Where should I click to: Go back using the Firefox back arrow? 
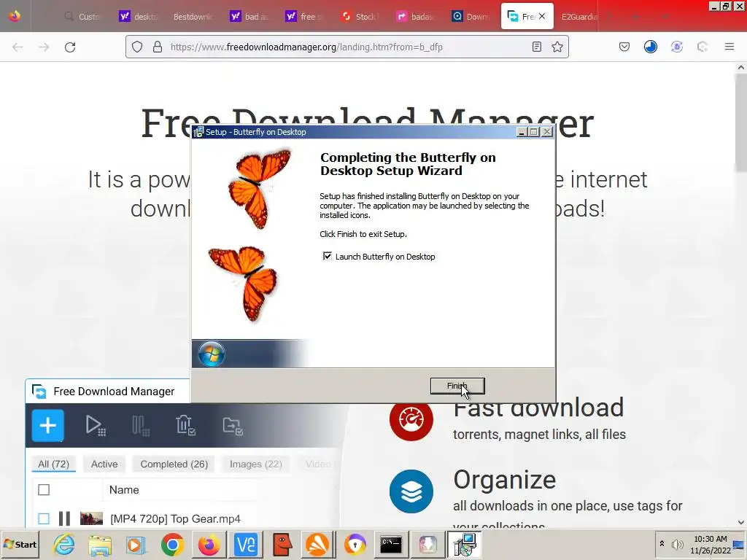coord(18,47)
